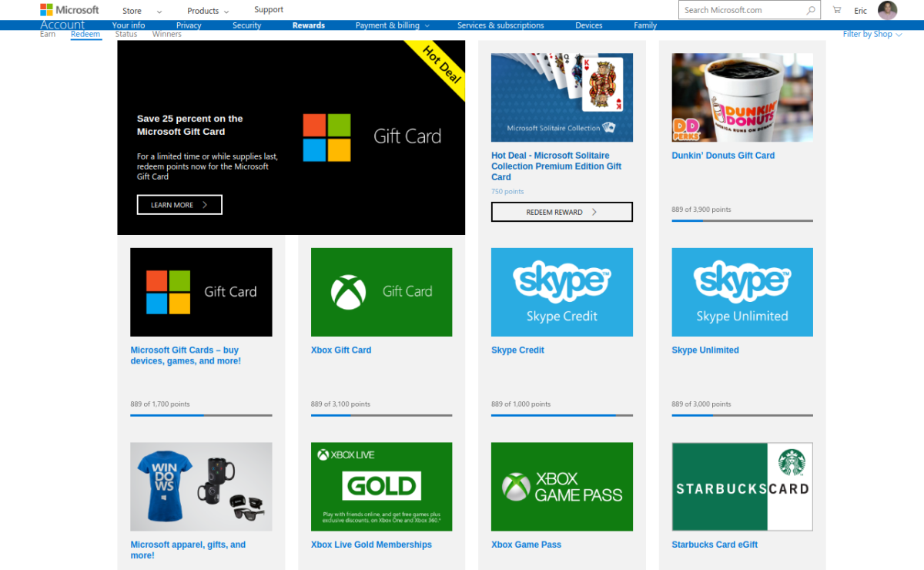Screen dimensions: 924x570
Task: Expand the Store dropdown menu
Action: pos(142,11)
